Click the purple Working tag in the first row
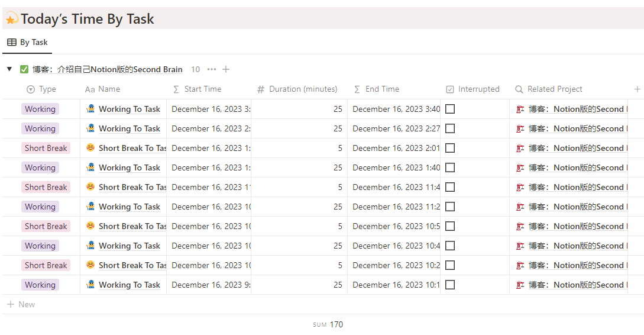The width and height of the screenshot is (644, 335). [40, 109]
